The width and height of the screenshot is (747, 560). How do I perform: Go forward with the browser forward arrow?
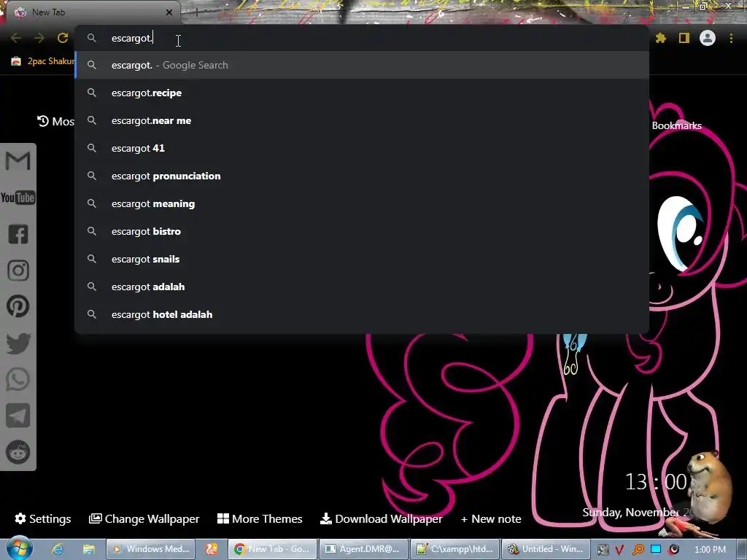pos(39,38)
